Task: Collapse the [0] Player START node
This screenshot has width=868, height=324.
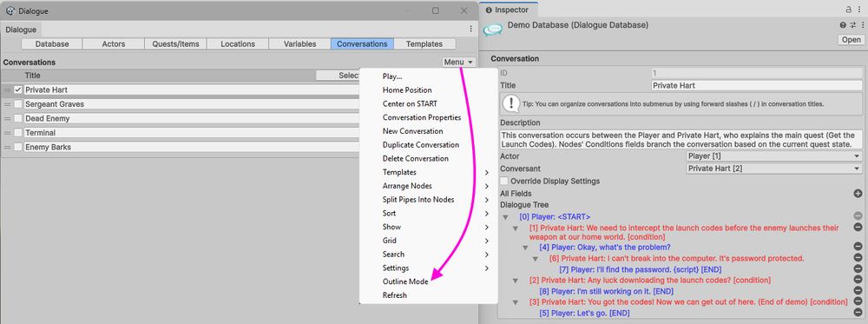Action: pos(504,217)
